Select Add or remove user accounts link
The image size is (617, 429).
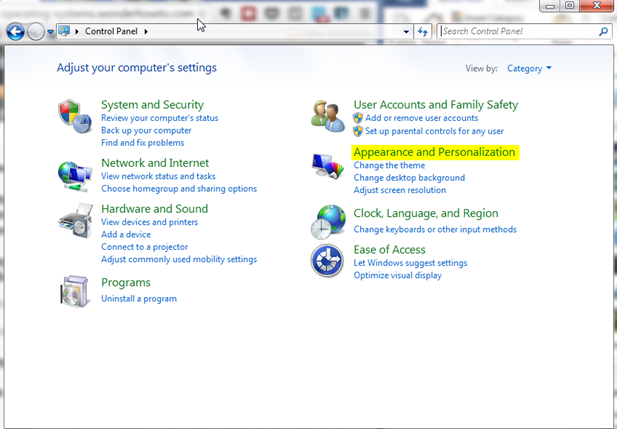[421, 118]
